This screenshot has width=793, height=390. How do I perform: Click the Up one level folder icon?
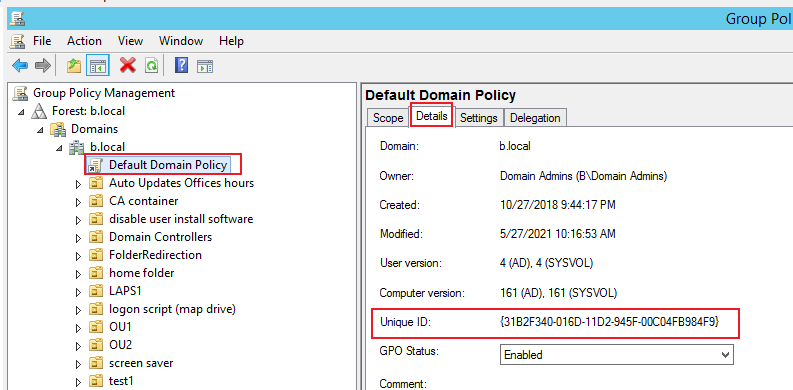click(x=74, y=65)
